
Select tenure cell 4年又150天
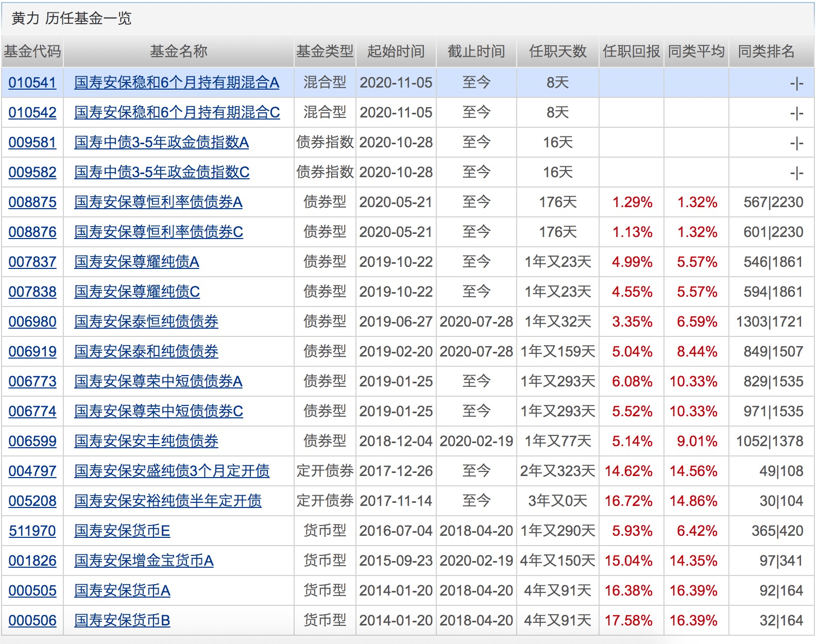coord(557,561)
